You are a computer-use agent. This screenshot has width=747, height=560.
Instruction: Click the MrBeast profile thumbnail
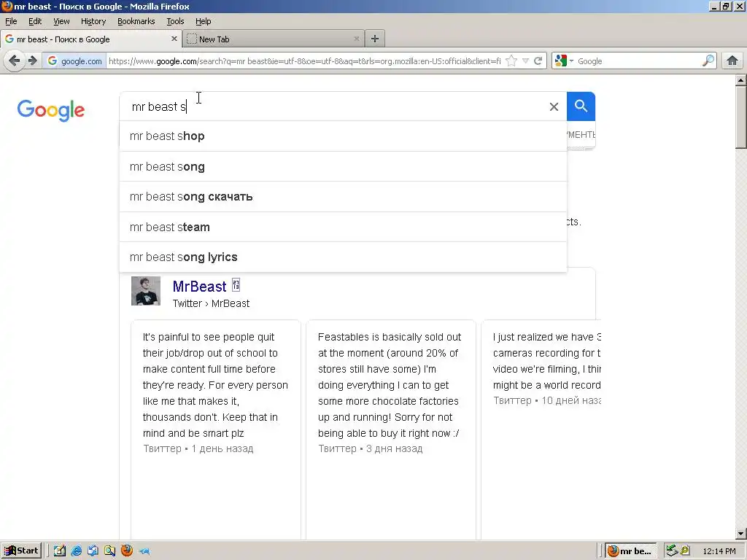click(146, 291)
